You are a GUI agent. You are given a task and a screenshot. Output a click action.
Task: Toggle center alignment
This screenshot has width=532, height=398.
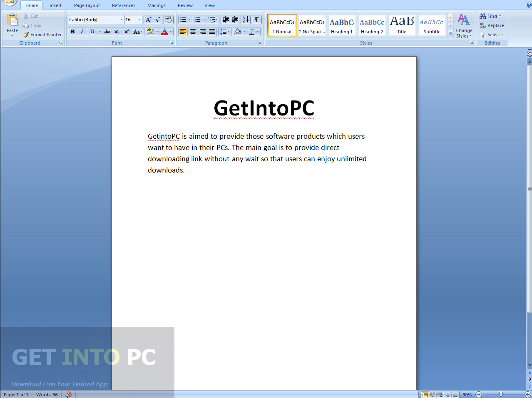(x=193, y=32)
